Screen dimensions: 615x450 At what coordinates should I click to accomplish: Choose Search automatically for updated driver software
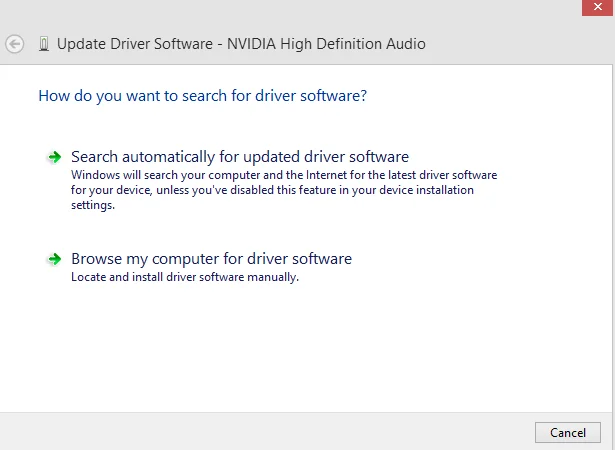coord(240,157)
